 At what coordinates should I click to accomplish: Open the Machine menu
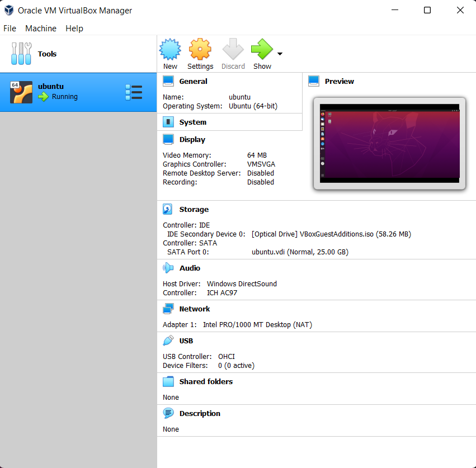pyautogui.click(x=41, y=29)
